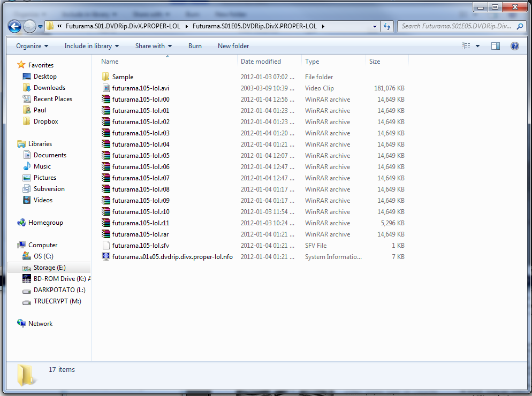Open the Storage (E:) drive
Screen dimensions: 532x396
coord(50,268)
